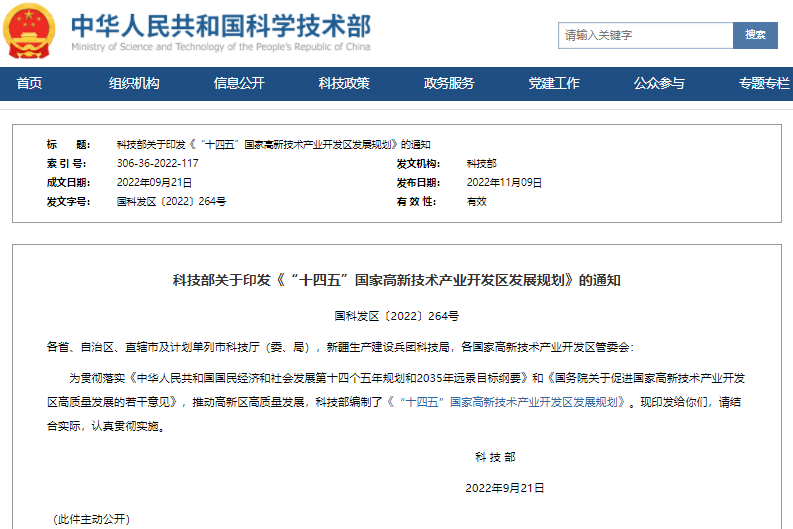Click the 请输入关键字 search field
This screenshot has width=793, height=529.
pyautogui.click(x=645, y=35)
